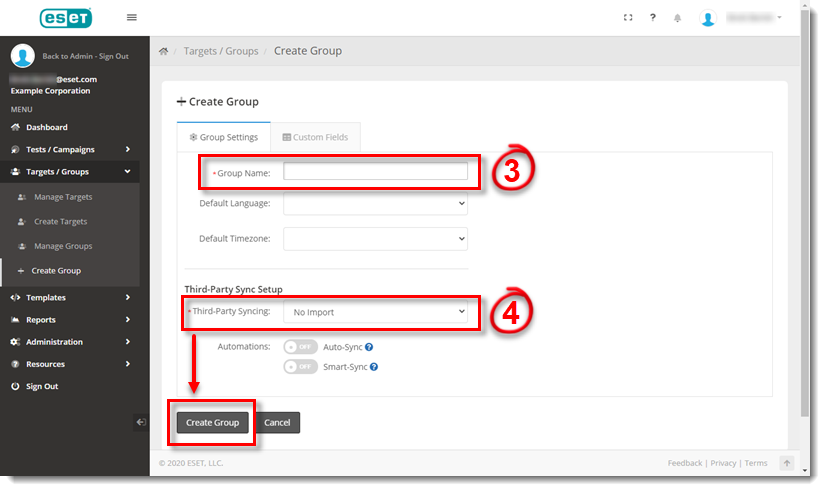The width and height of the screenshot is (825, 491).
Task: Click the hamburger menu icon
Action: [x=132, y=18]
